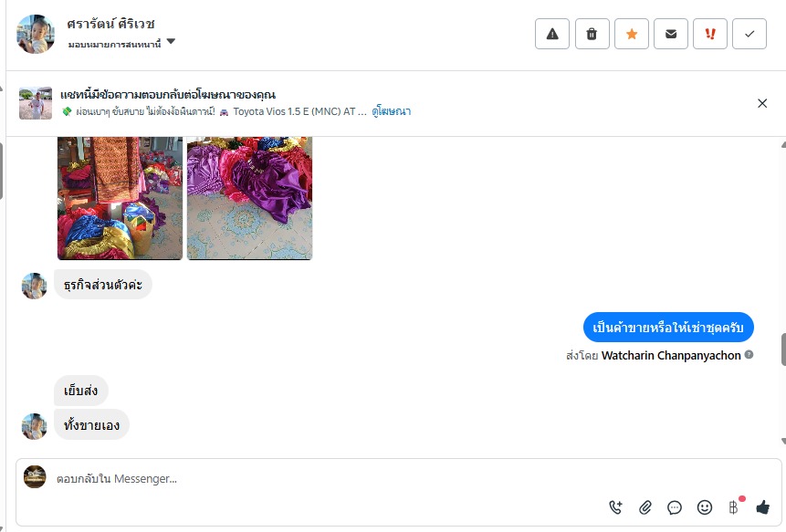Open the ดูโฆษณา ad link
Viewport: 786px width, 532px height.
pos(391,111)
